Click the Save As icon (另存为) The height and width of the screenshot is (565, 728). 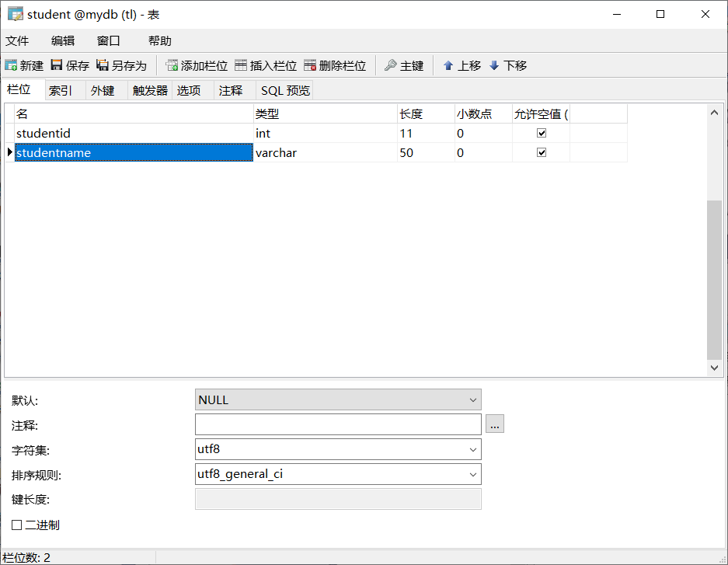(x=102, y=65)
